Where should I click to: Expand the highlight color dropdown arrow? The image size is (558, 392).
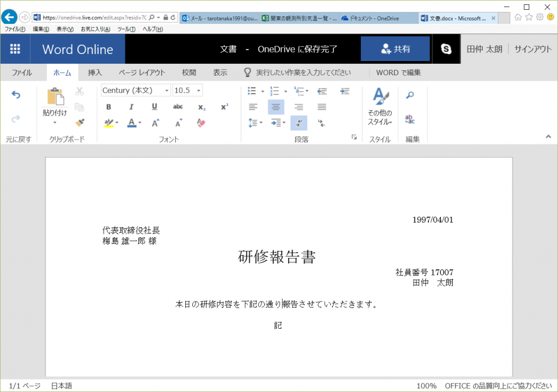[x=117, y=123]
